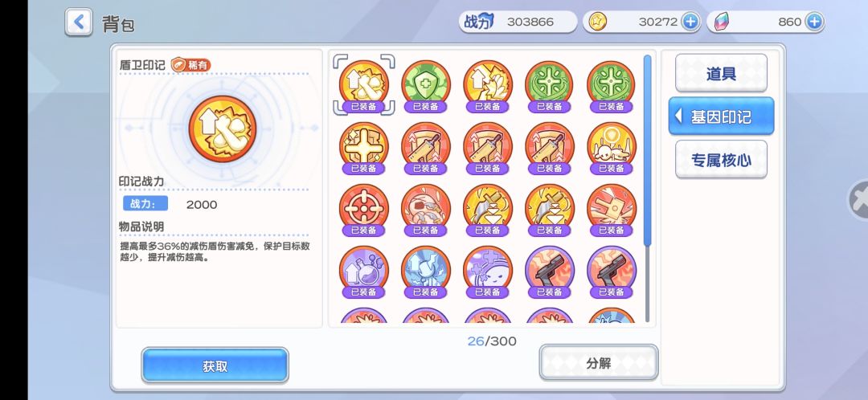Select the rabbit with heart mark icon
The width and height of the screenshot is (868, 400).
(x=612, y=148)
